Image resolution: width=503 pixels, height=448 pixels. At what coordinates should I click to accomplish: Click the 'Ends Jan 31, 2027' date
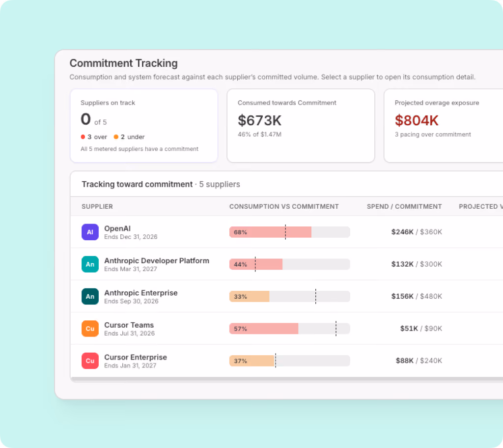(130, 365)
